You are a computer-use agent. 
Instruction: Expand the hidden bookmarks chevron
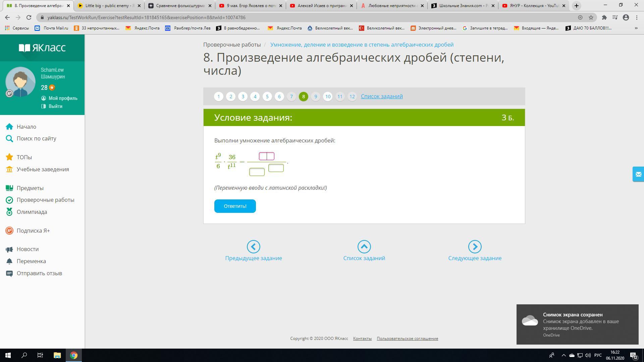636,28
